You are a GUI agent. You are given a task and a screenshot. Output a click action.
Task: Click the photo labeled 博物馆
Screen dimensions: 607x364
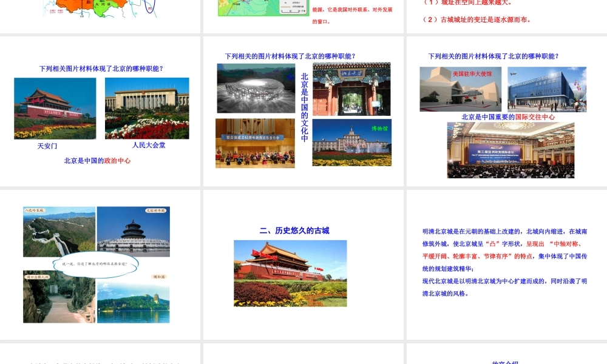point(352,143)
